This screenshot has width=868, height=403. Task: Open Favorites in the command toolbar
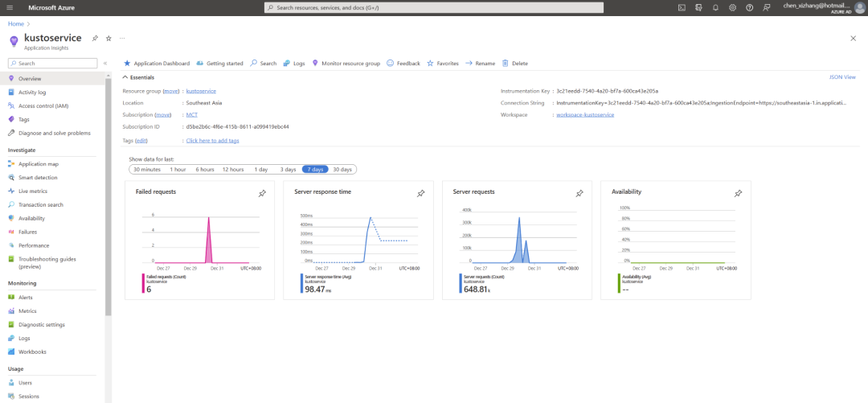[443, 64]
